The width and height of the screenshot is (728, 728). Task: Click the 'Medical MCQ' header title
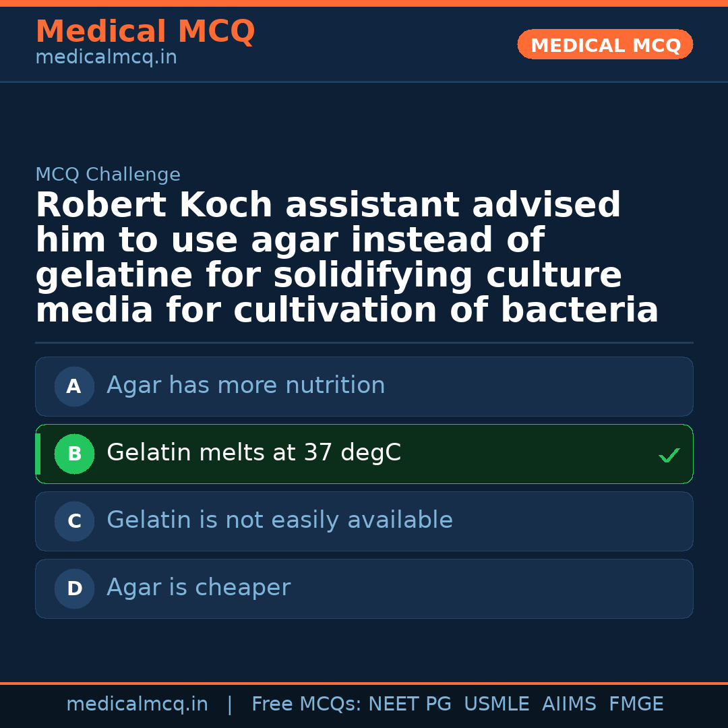145,32
